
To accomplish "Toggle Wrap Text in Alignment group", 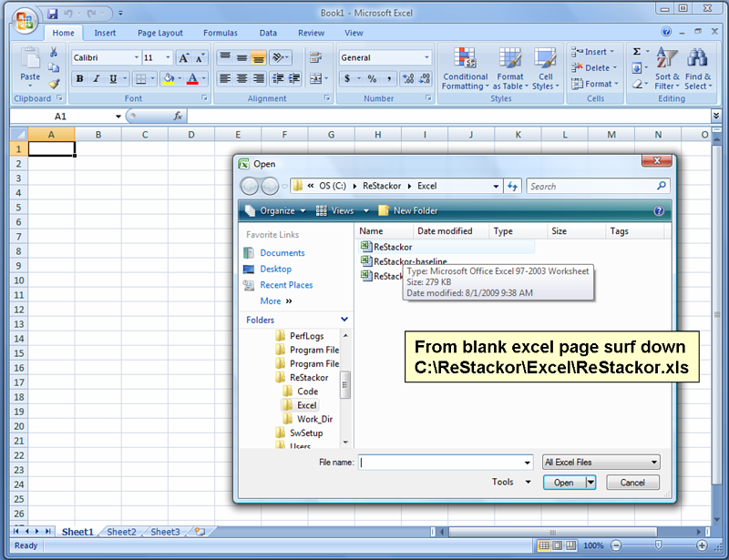I will [x=315, y=57].
